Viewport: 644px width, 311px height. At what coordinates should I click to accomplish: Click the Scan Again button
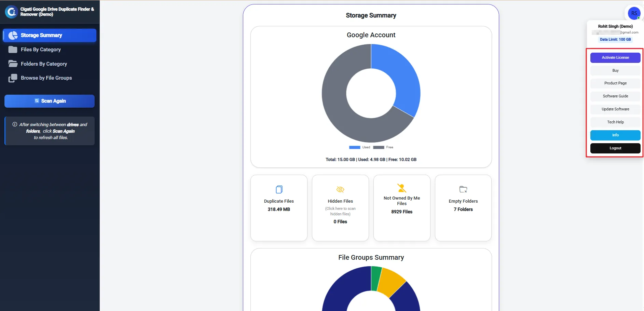pyautogui.click(x=50, y=101)
